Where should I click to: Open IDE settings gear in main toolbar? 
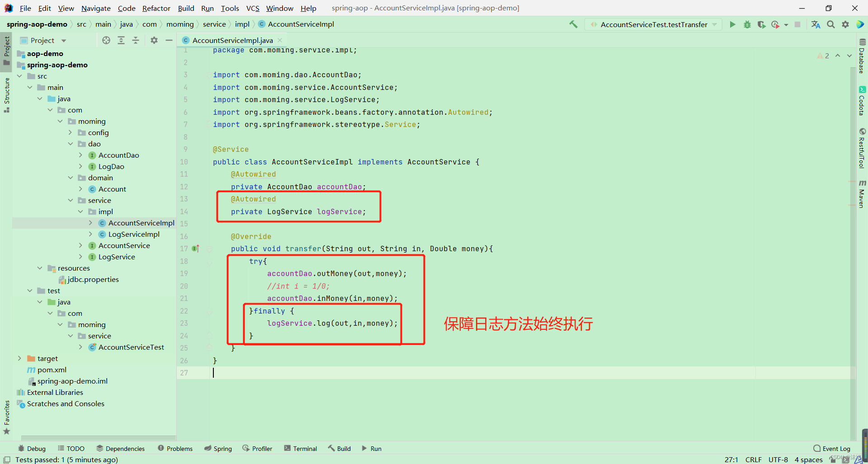[x=845, y=24]
